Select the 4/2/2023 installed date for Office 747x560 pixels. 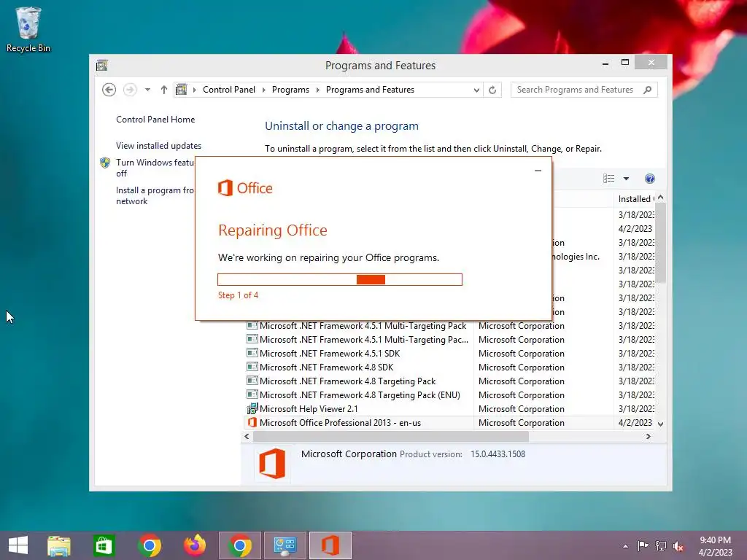(x=635, y=422)
